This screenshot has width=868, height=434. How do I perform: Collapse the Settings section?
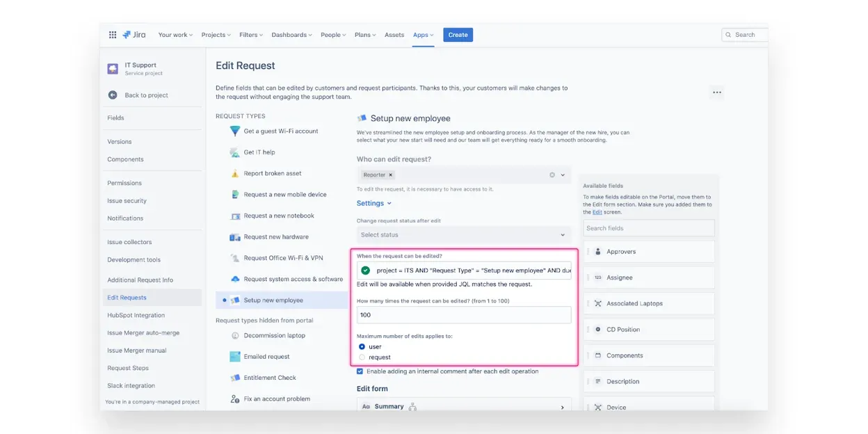[x=374, y=204]
